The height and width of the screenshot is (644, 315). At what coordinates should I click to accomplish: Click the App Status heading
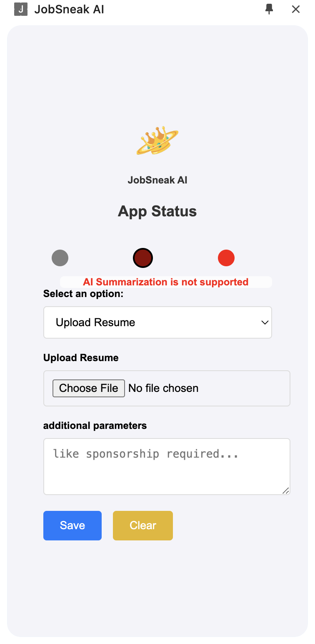point(157,211)
